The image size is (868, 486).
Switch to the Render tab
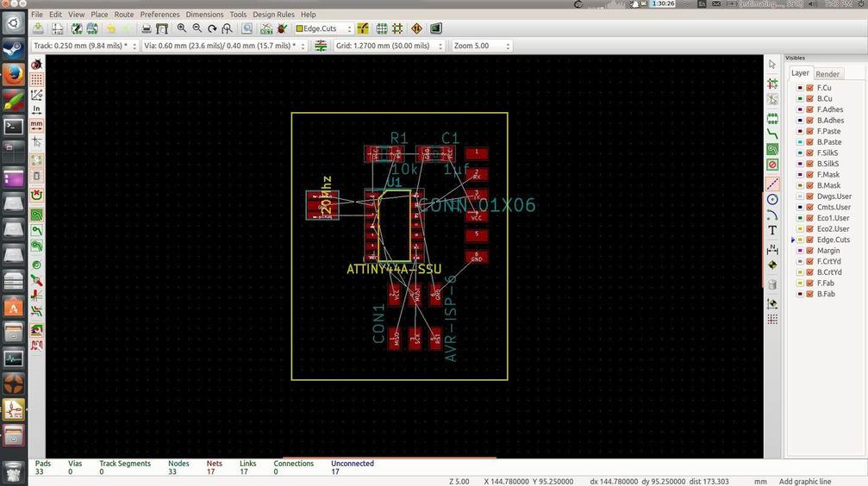point(827,73)
